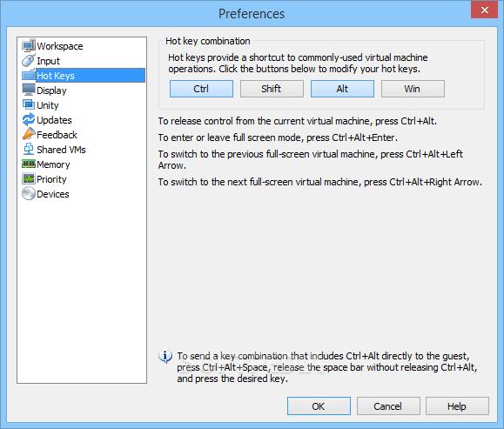Viewport: 504px width, 429px height.
Task: Close the Preferences dialog
Action: coord(484,10)
